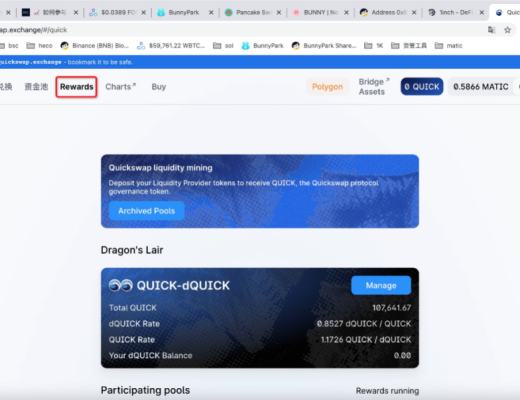The image size is (520, 400).
Task: Close the BUNNY browser tab
Action: [347, 12]
